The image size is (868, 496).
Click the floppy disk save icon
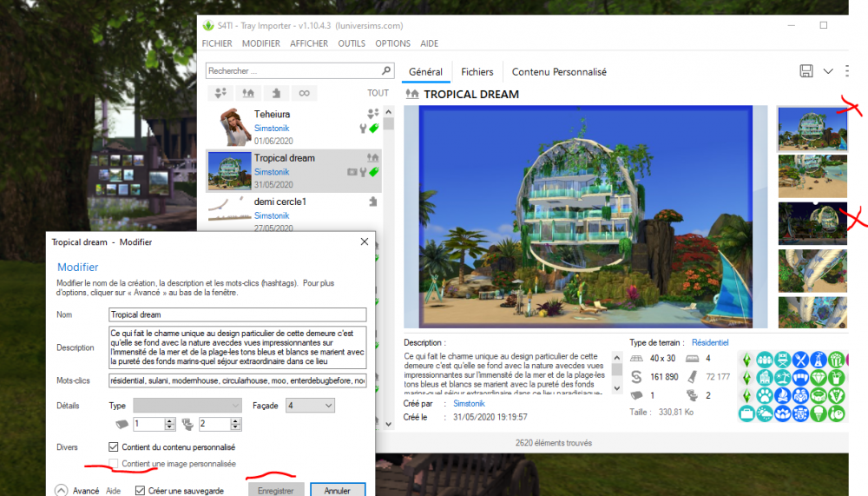coord(806,71)
